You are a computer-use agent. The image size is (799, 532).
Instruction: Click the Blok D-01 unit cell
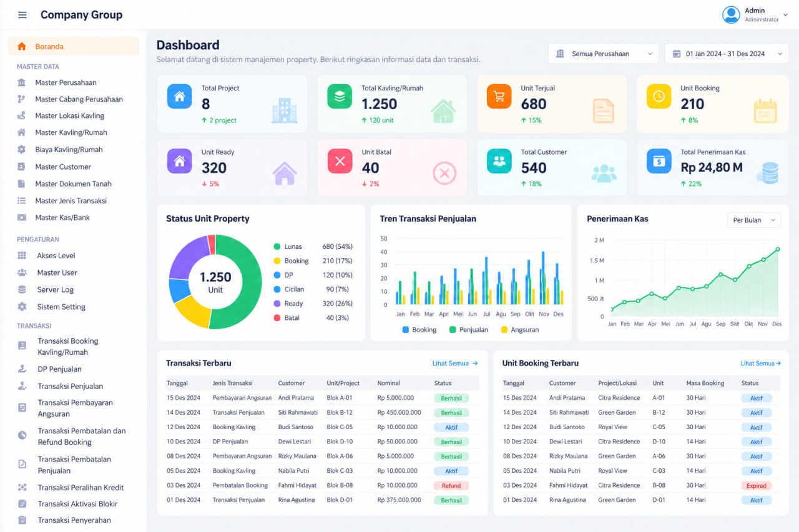point(340,500)
